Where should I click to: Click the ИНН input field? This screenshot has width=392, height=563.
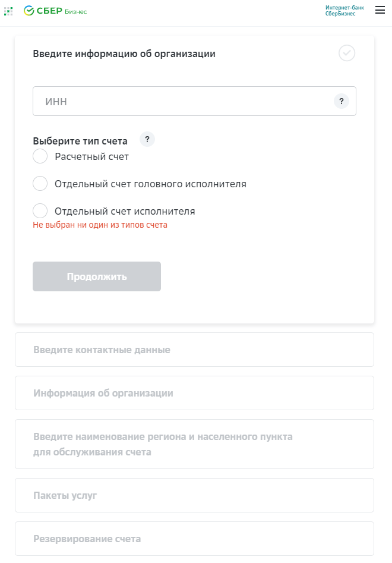tap(178, 101)
